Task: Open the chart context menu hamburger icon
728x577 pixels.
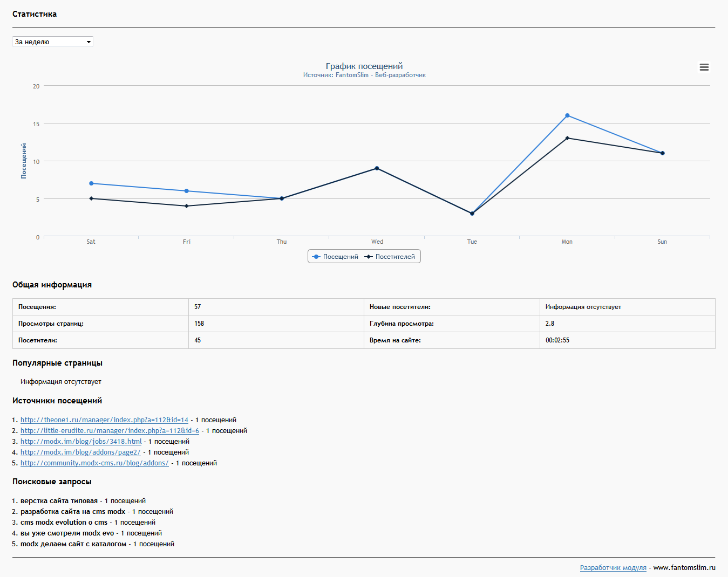Action: [704, 67]
